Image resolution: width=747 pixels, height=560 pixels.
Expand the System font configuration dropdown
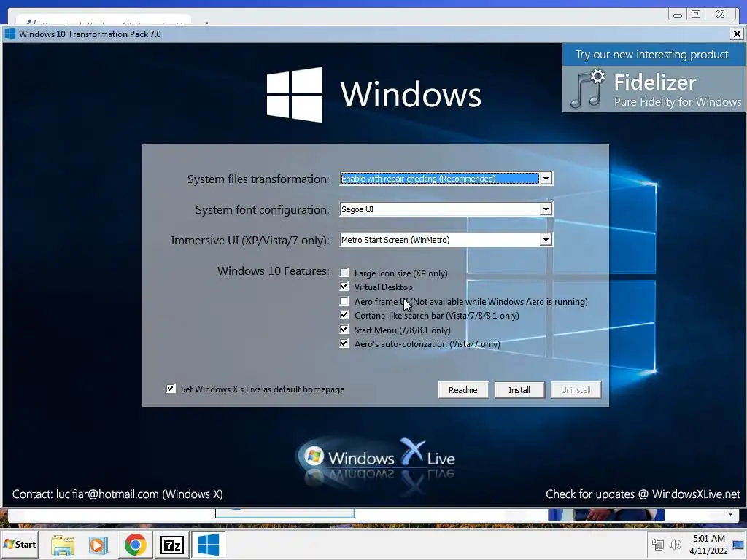[546, 209]
